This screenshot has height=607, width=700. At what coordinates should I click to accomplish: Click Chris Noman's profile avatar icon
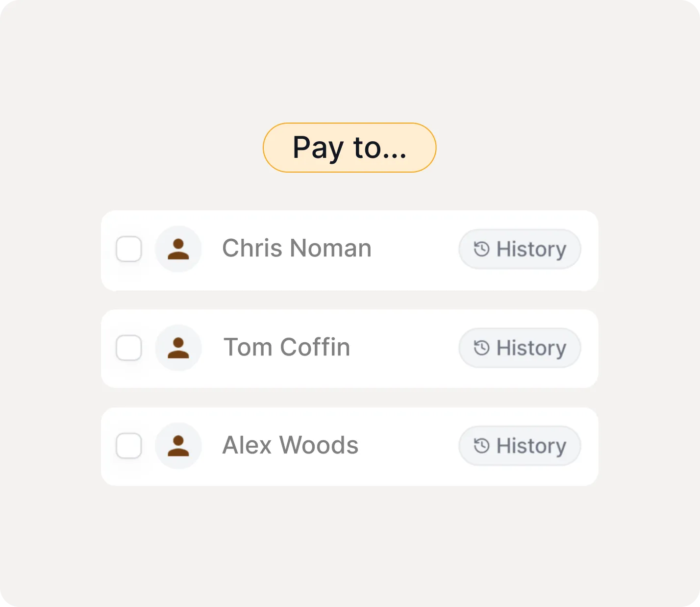pos(178,249)
